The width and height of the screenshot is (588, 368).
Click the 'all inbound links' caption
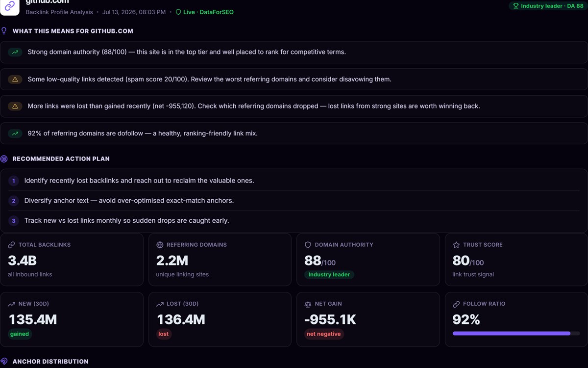(x=30, y=275)
